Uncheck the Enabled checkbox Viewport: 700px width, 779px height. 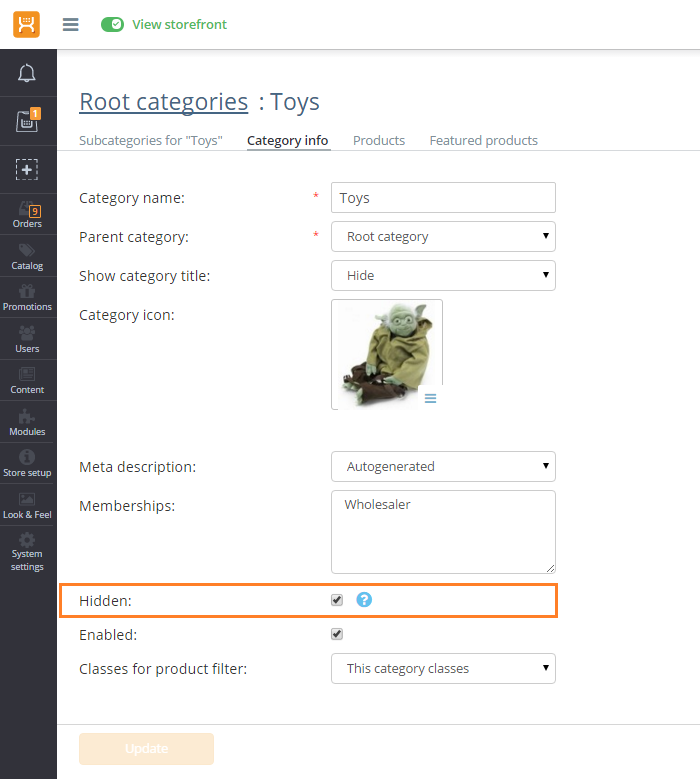(x=337, y=634)
